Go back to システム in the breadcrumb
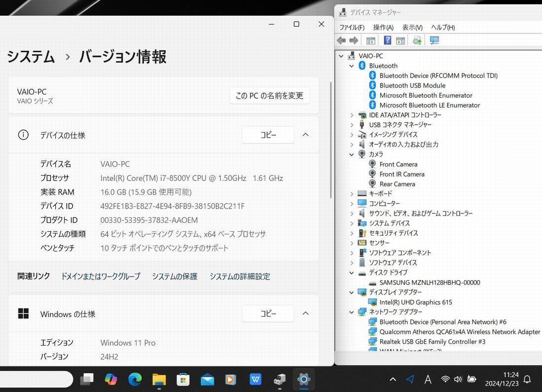This screenshot has width=542, height=392. [x=31, y=57]
